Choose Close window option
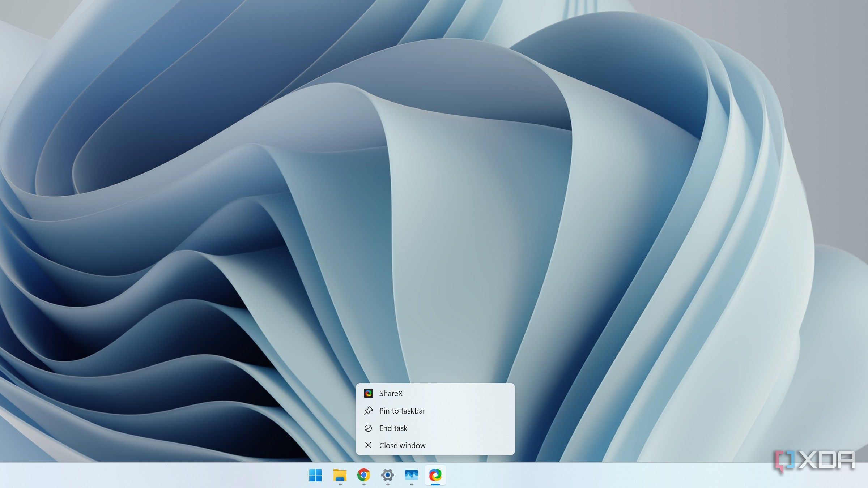The image size is (868, 488). point(435,445)
